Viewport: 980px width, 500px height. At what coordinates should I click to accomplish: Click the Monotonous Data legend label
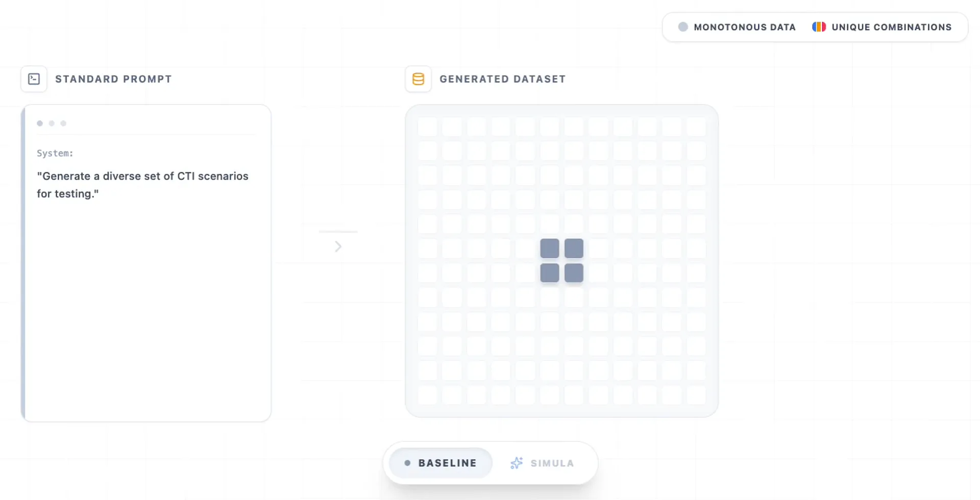point(744,27)
